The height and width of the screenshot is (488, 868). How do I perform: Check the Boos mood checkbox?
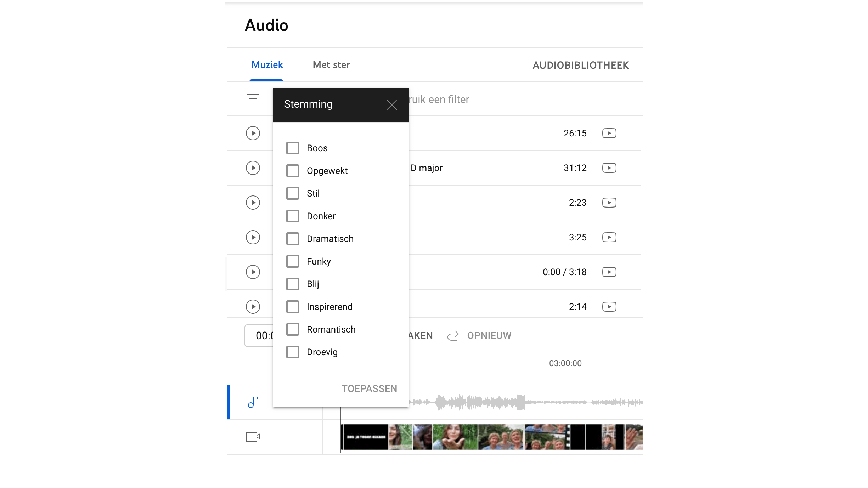tap(292, 148)
